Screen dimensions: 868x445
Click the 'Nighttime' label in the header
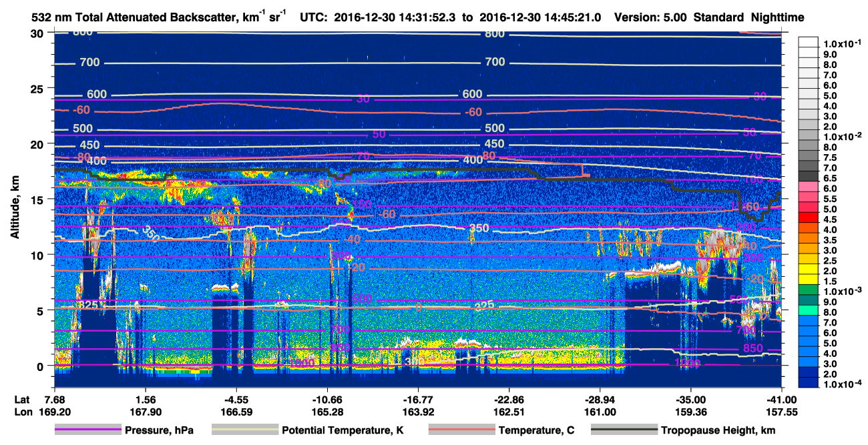pyautogui.click(x=778, y=18)
